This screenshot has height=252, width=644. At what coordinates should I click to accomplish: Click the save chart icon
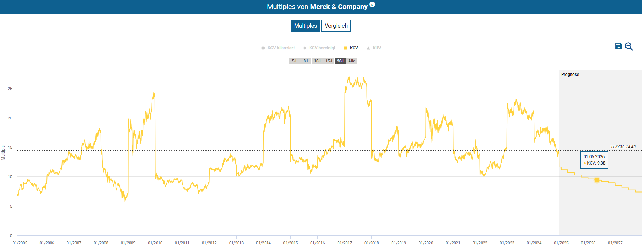point(618,46)
